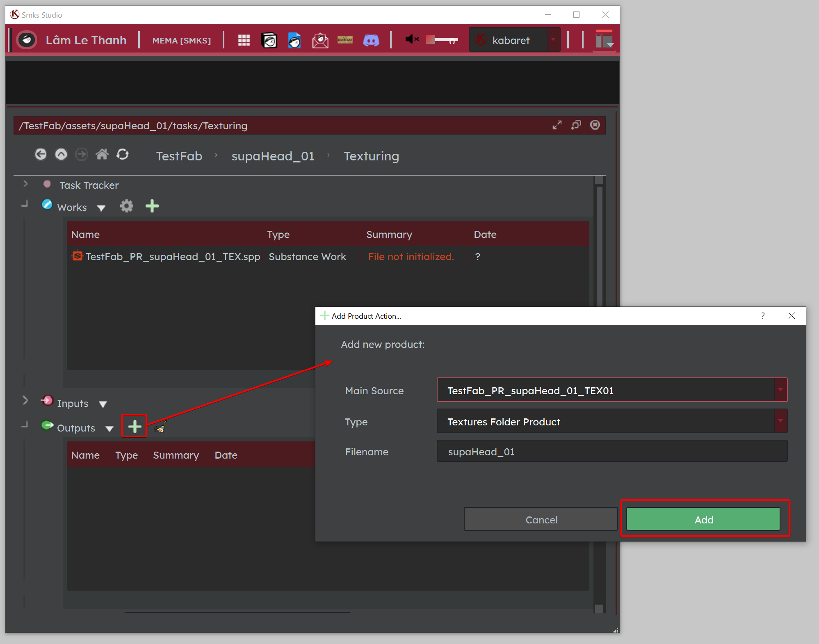Click the Substance Work type cell
The image size is (819, 644).
[308, 256]
